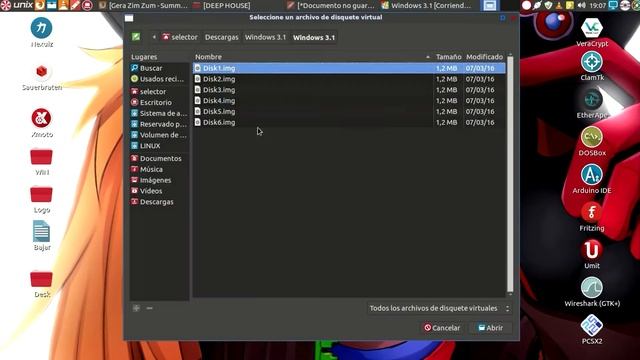Image resolution: width=640 pixels, height=360 pixels.
Task: Open Sistema de archivos in sidebar
Action: [x=159, y=113]
